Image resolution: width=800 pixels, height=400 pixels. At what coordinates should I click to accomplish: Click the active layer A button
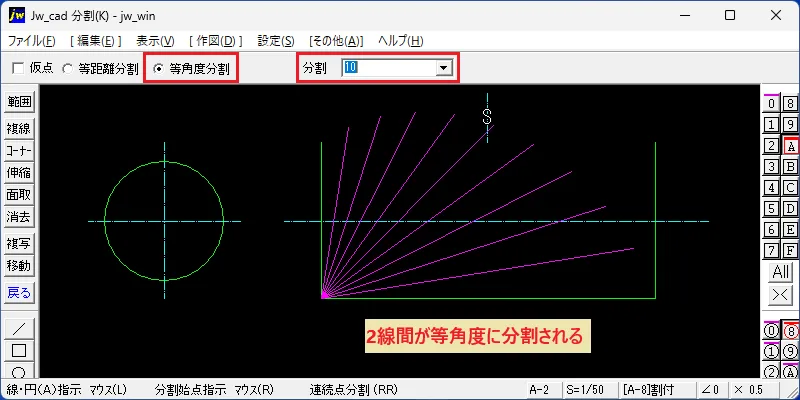790,146
